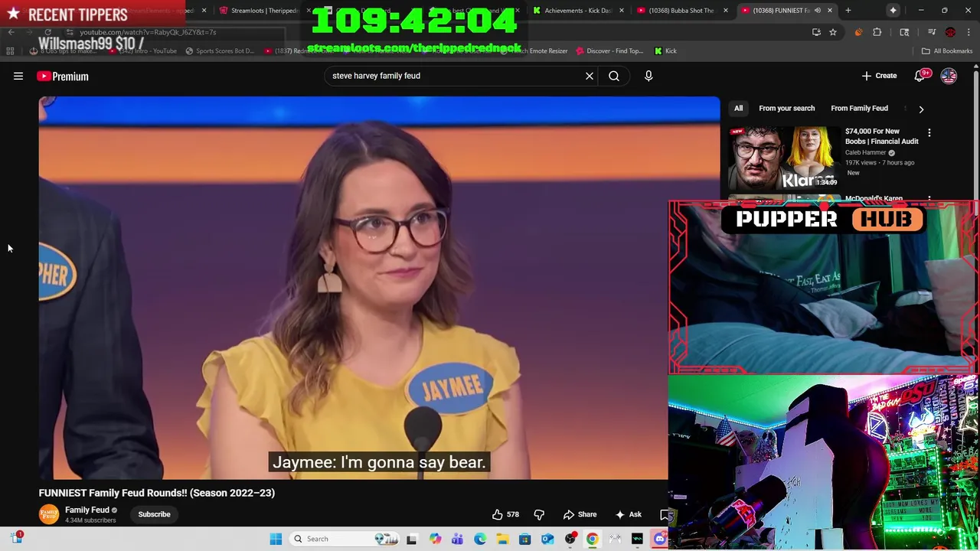Screen dimensions: 980x551
Task: Open options menu for McDonald's Karen video
Action: pyautogui.click(x=929, y=199)
